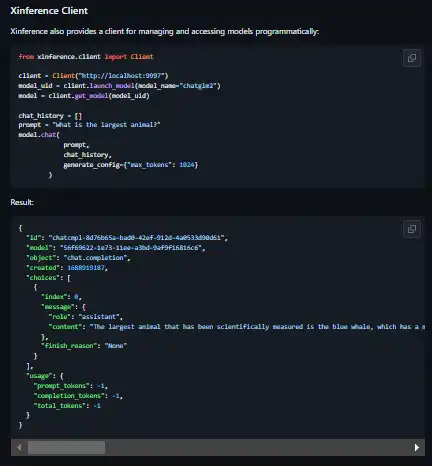The width and height of the screenshot is (432, 466).
Task: Click the launch_model(model_name="chatglm2") line
Action: 119,86
